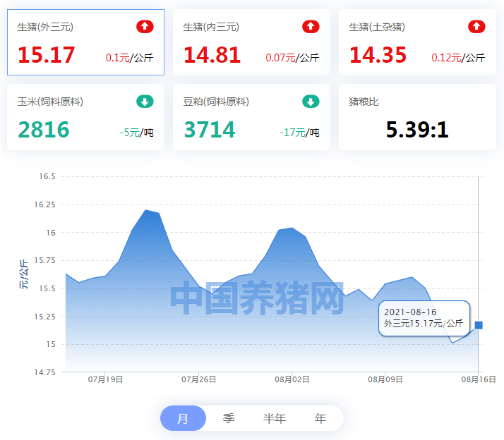The image size is (504, 440).
Task: Click the 0.12元/公斤 change text
Action: click(458, 58)
